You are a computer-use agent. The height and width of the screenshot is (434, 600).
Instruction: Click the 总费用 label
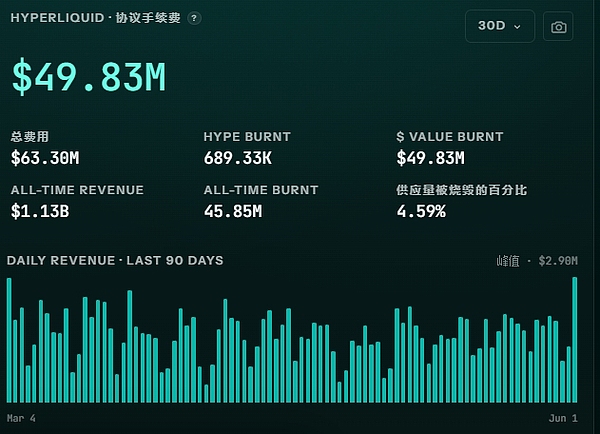(x=29, y=137)
